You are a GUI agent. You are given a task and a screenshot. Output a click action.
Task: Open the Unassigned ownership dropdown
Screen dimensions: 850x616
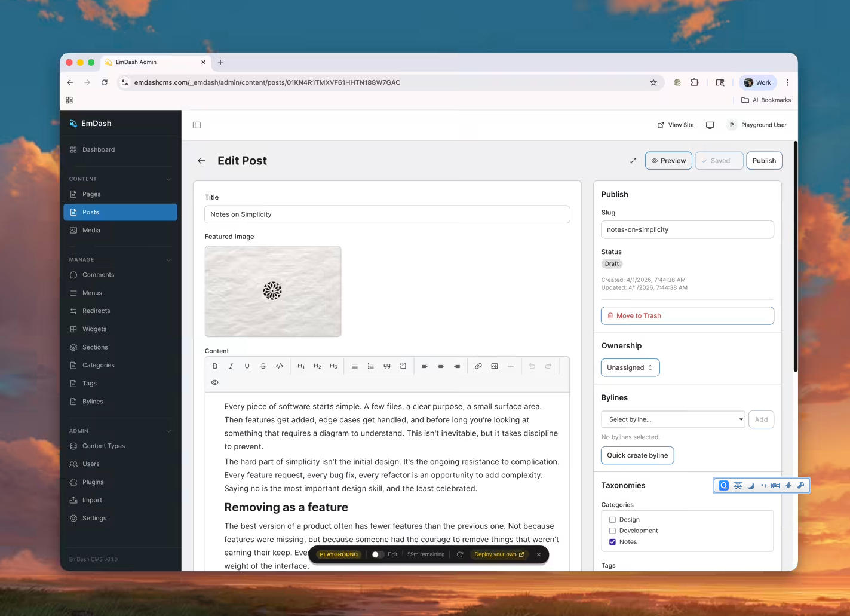coord(630,367)
